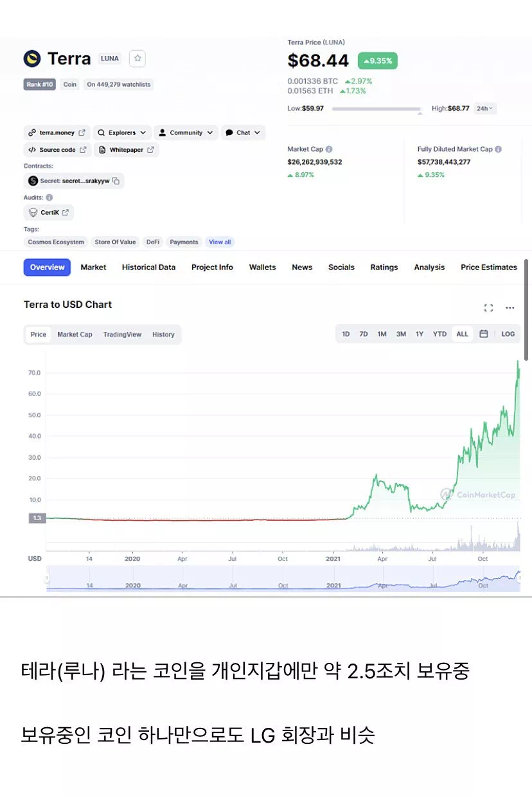Switch chart to TradingView mode
Image resolution: width=532 pixels, height=796 pixels.
tap(122, 334)
